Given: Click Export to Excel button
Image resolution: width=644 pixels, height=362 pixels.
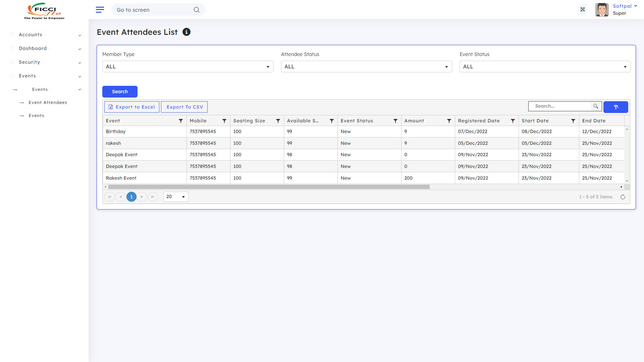Looking at the screenshot, I should pyautogui.click(x=132, y=107).
